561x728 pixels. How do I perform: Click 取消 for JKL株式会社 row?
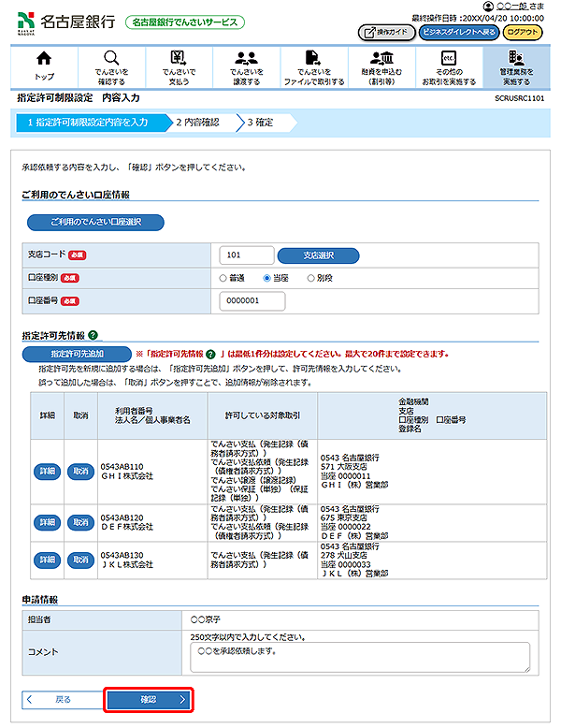pos(79,559)
